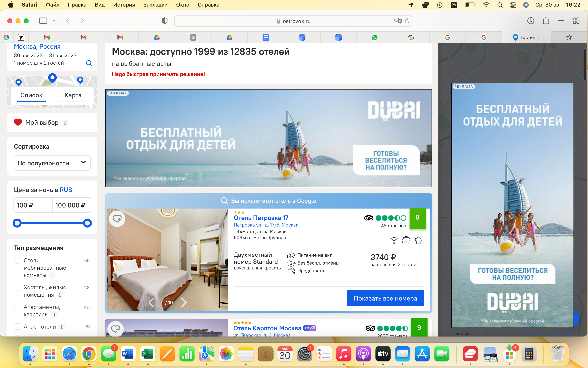Image resolution: width=588 pixels, height=368 pixels.
Task: Reload the ostrovok.ru page
Action: point(407,21)
